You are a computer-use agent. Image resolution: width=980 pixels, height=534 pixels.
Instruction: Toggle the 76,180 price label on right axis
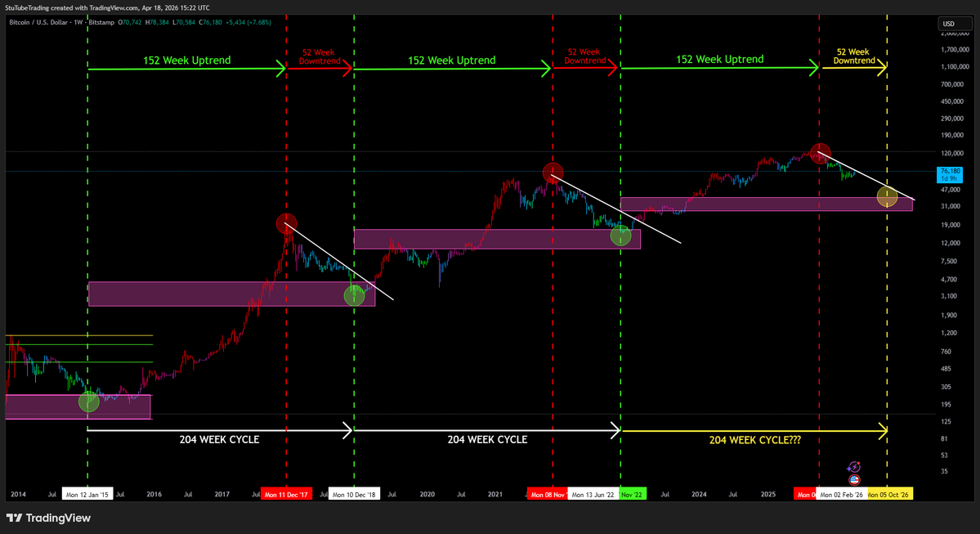(x=948, y=174)
